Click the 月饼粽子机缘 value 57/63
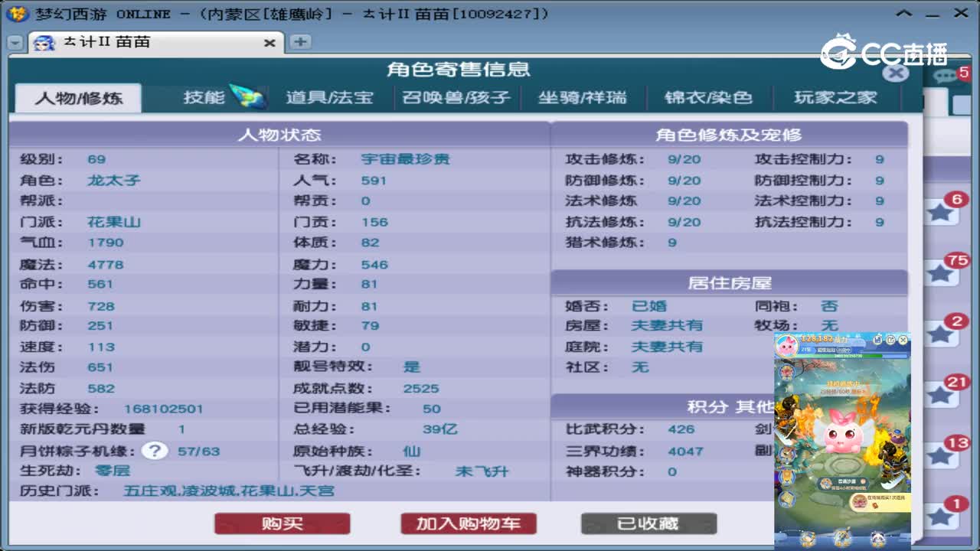This screenshot has width=980, height=551. (x=199, y=451)
